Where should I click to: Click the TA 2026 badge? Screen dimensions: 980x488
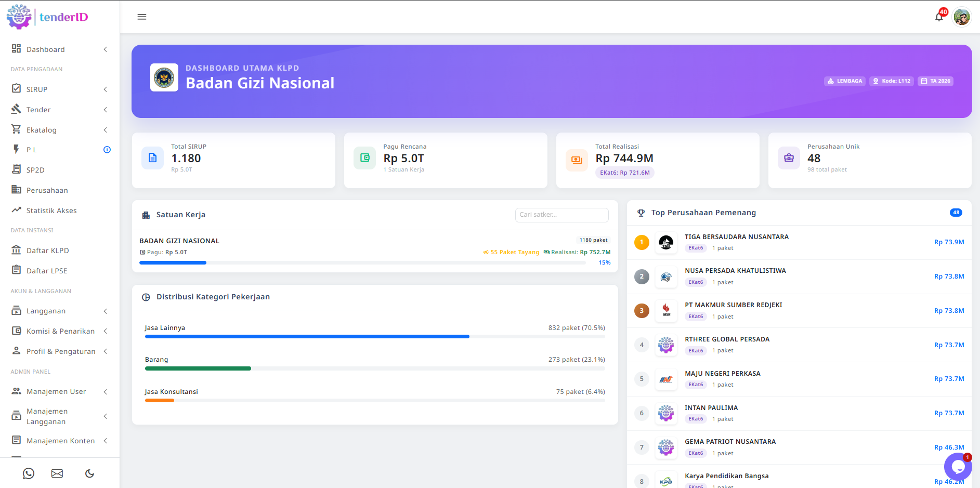pos(935,81)
